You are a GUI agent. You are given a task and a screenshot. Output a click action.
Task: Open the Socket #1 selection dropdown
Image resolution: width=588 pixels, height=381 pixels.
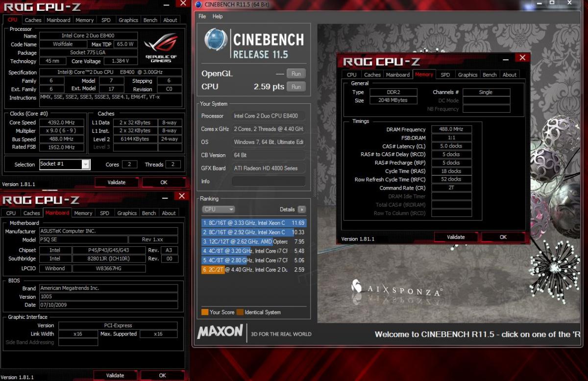(x=86, y=164)
